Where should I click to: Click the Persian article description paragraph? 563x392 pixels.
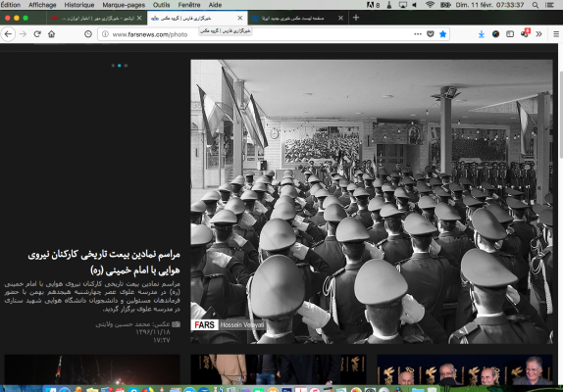(x=92, y=296)
